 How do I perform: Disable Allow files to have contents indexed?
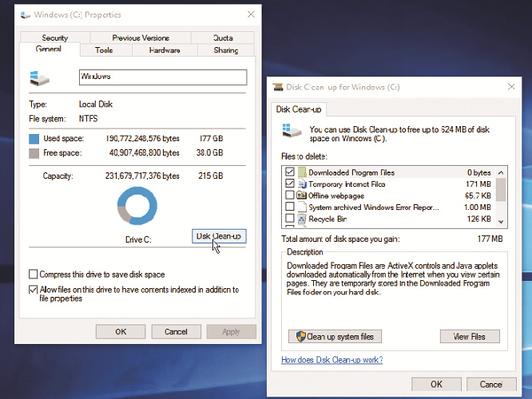34,290
